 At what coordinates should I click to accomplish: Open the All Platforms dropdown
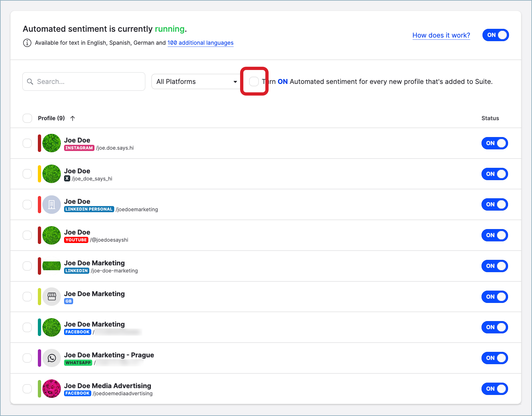tap(196, 81)
